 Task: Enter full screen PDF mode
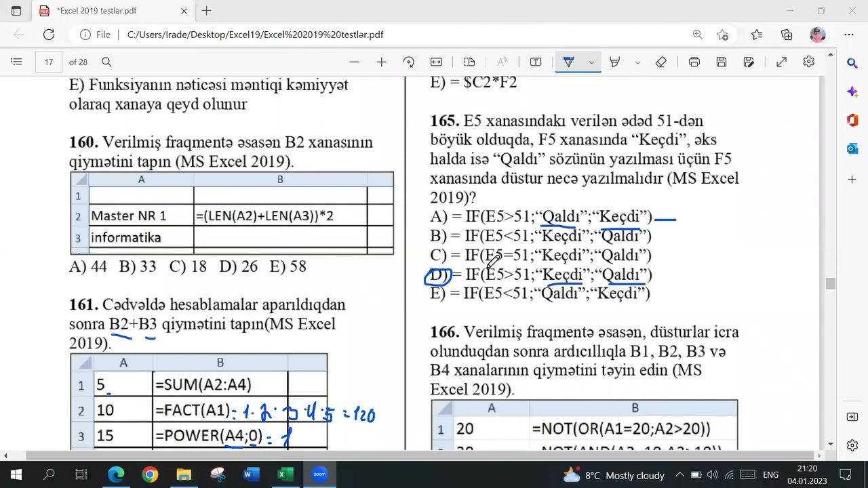click(781, 62)
